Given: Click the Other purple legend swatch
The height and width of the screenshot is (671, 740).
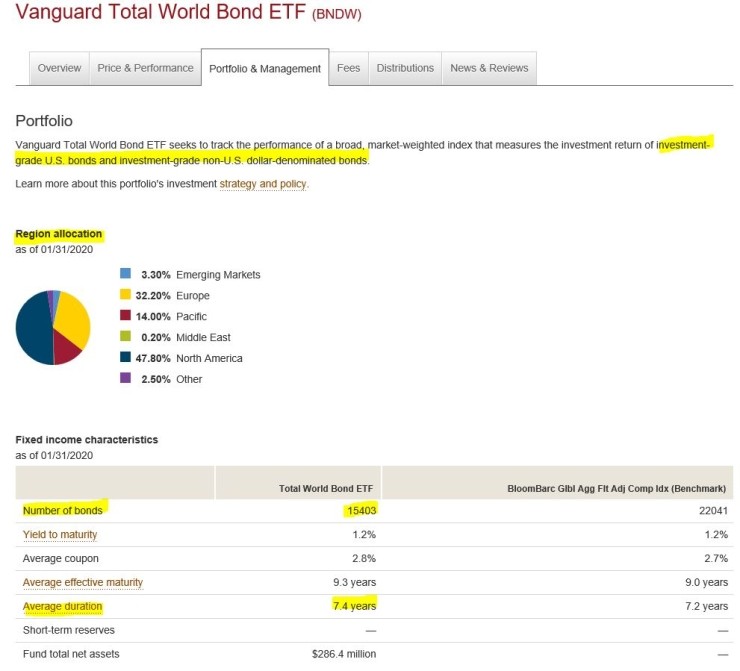Looking at the screenshot, I should tap(125, 377).
